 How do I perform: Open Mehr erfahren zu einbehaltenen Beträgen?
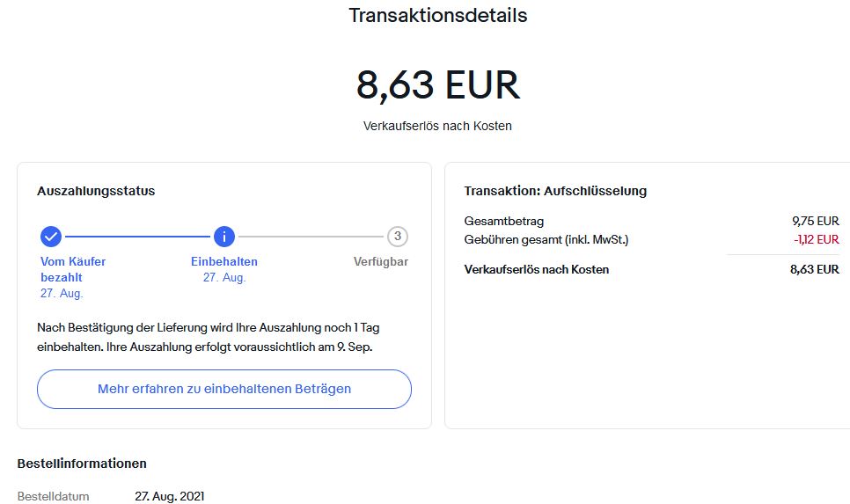coord(224,389)
